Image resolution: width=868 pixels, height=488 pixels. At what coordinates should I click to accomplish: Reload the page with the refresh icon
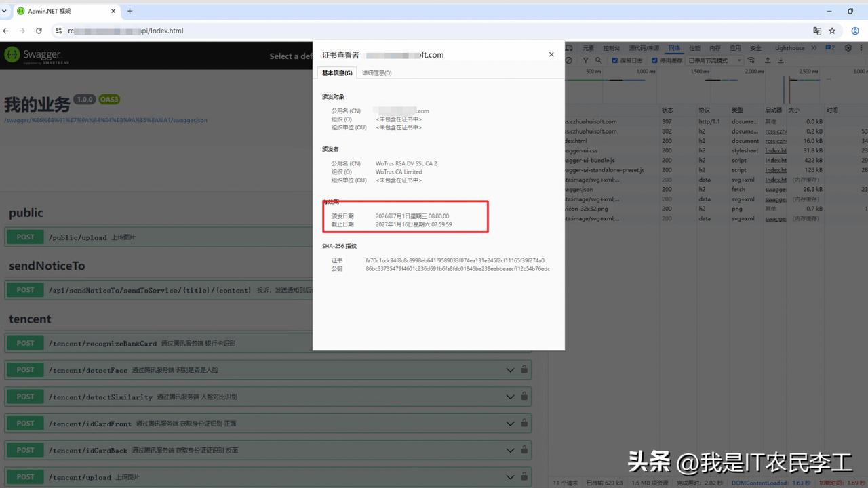pyautogui.click(x=39, y=30)
